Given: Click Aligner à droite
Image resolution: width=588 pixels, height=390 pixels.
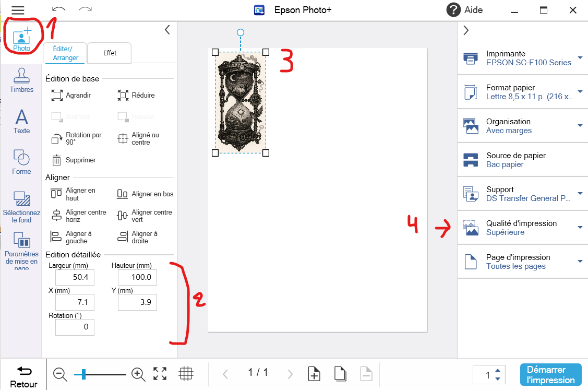Looking at the screenshot, I should [138, 237].
